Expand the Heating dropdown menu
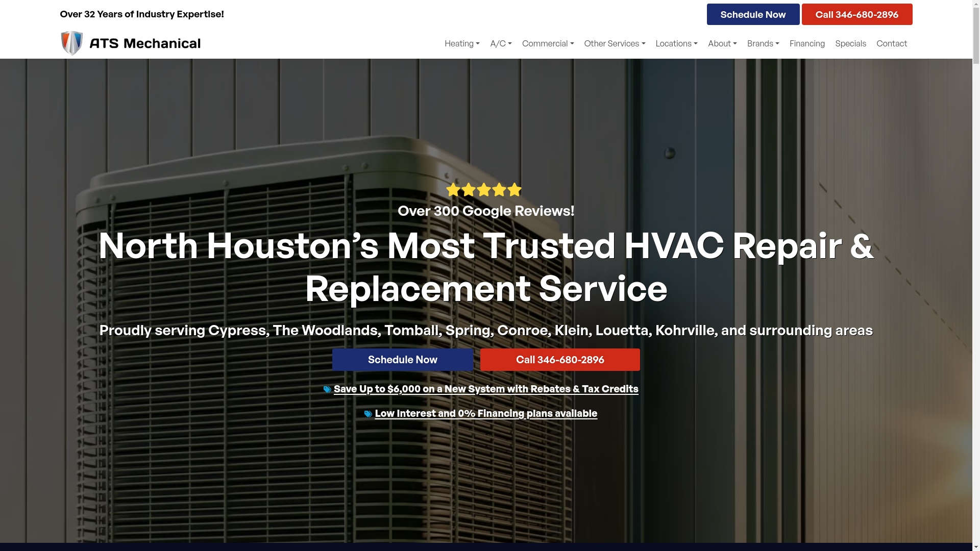 pyautogui.click(x=462, y=43)
